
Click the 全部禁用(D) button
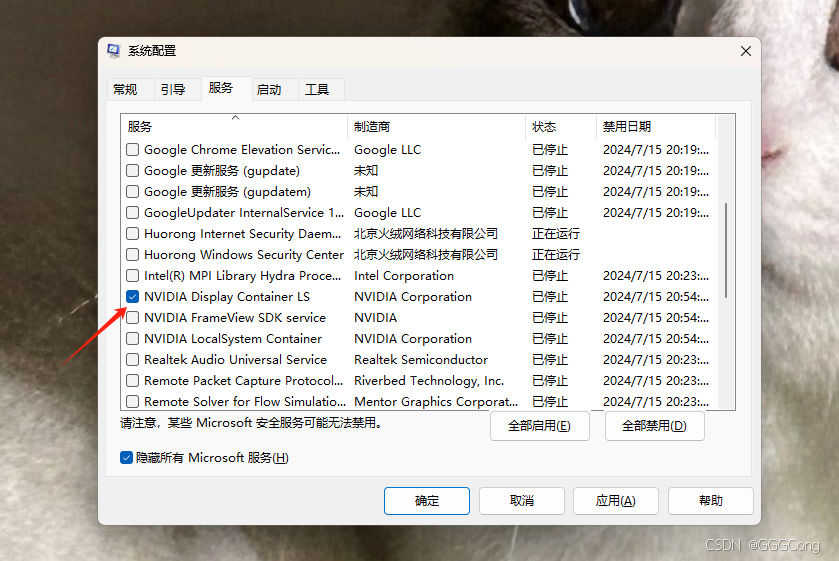coord(654,426)
